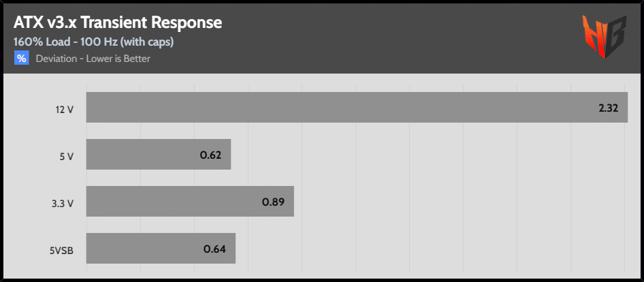Select the 5VSB bar
This screenshot has width=644, height=282.
[x=161, y=249]
